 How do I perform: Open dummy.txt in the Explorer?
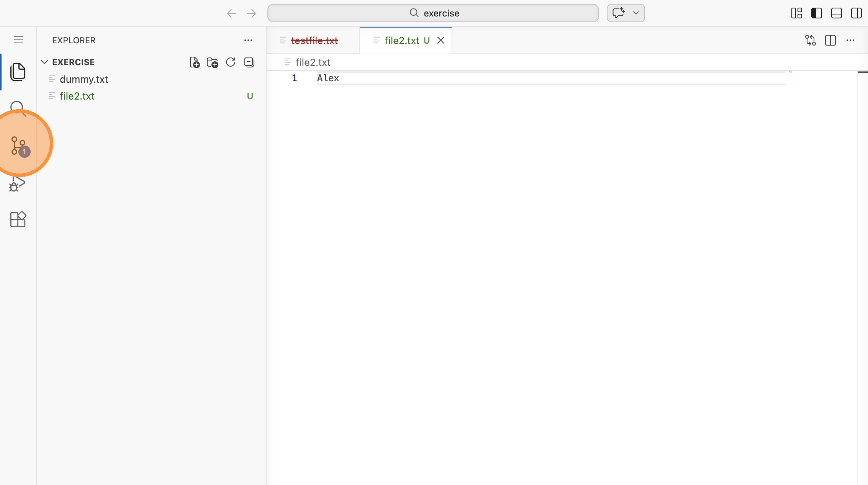[84, 79]
